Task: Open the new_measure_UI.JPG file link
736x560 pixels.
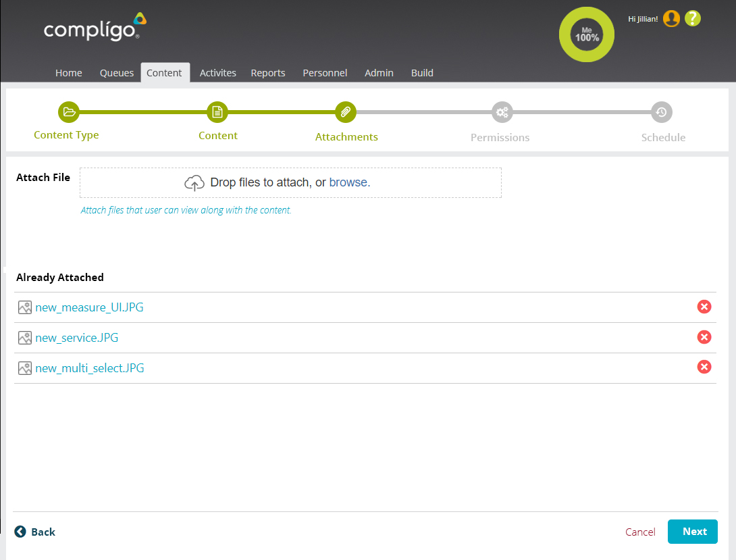Action: 89,307
